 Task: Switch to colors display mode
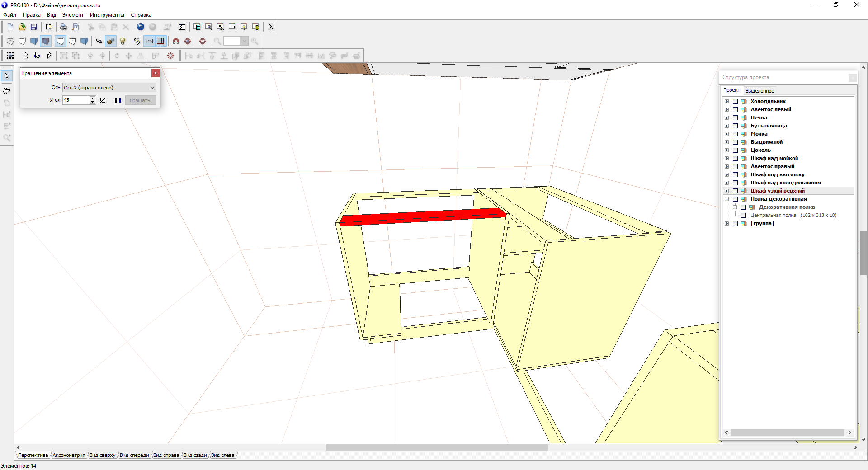[x=34, y=41]
